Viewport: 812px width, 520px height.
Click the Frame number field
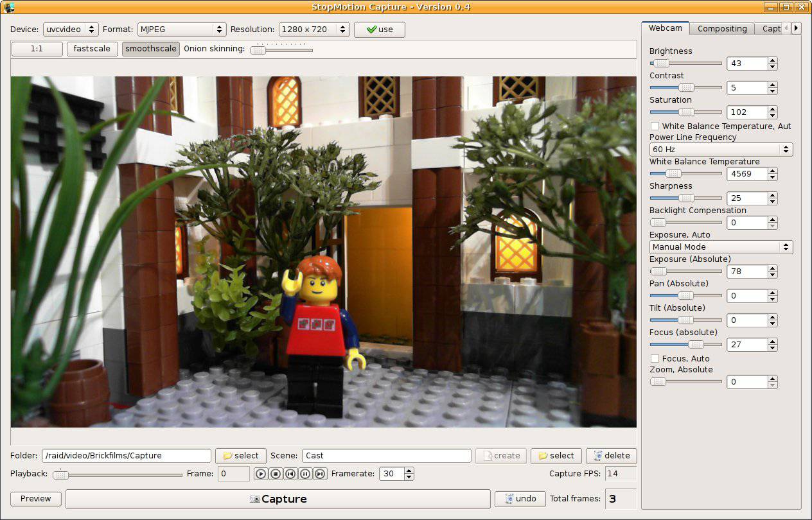pos(234,474)
